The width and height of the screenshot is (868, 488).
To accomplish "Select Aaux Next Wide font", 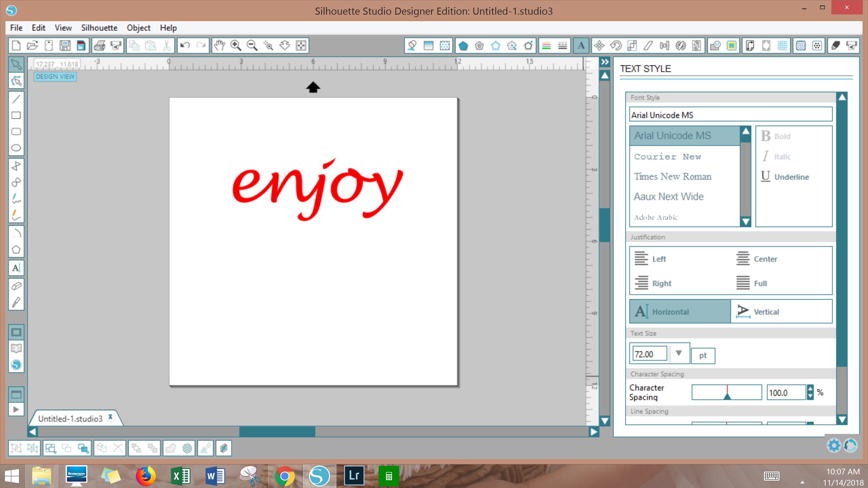I will 685,196.
